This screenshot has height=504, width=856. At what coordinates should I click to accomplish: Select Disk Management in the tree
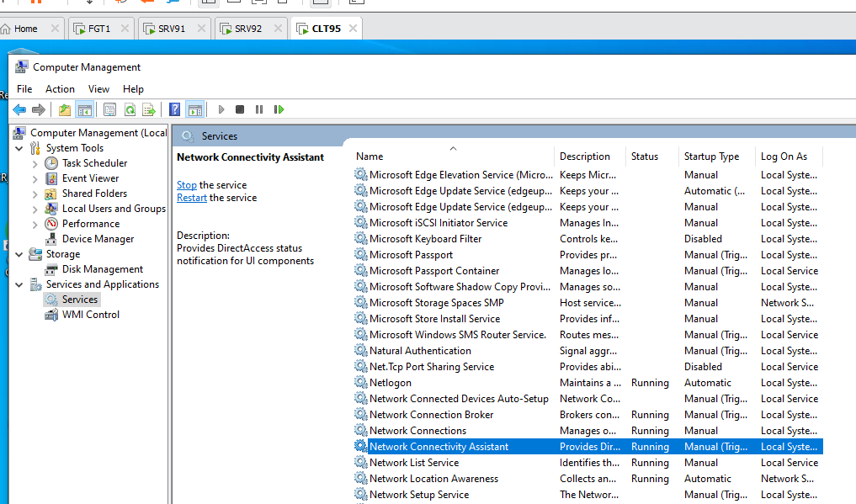click(x=102, y=269)
